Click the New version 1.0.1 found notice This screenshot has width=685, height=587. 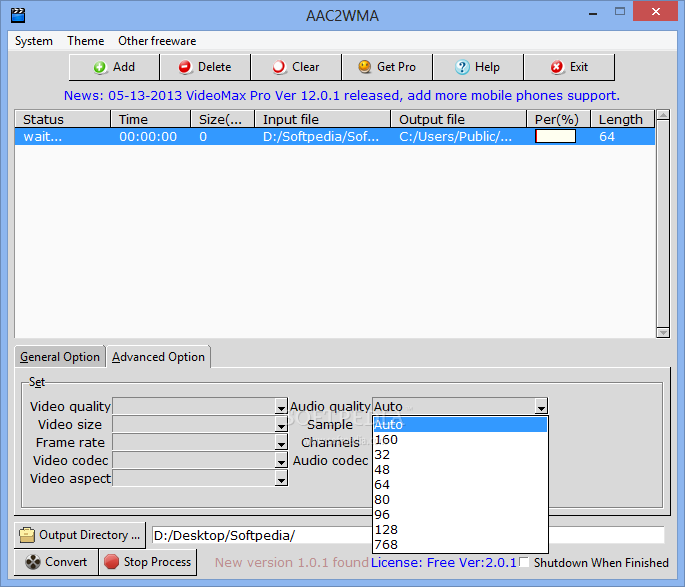(x=291, y=563)
